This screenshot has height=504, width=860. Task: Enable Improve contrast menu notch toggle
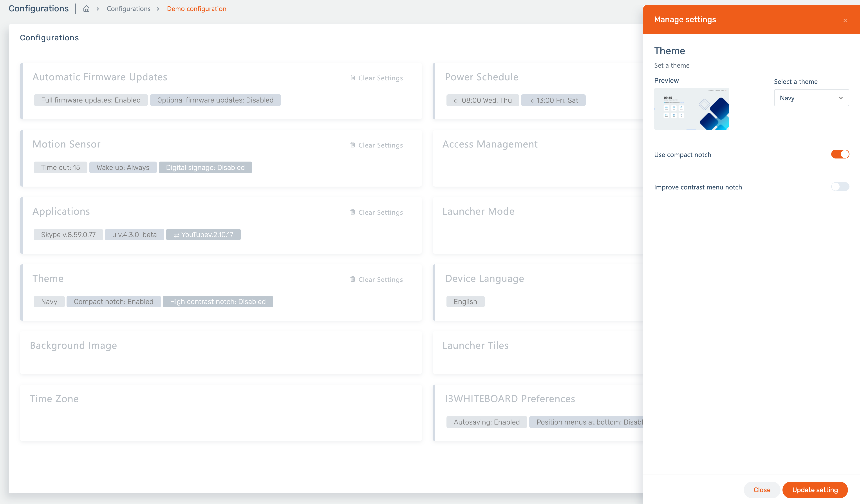840,187
